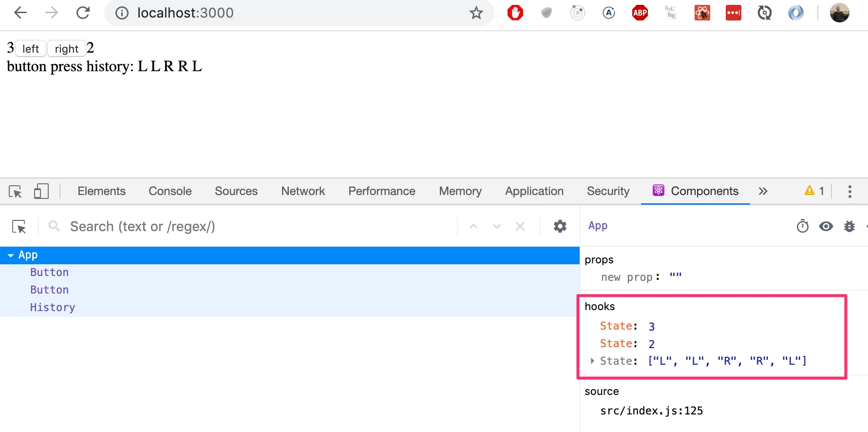The image size is (868, 432).
Task: Open the AdBlock Plus ABP extension
Action: [640, 13]
